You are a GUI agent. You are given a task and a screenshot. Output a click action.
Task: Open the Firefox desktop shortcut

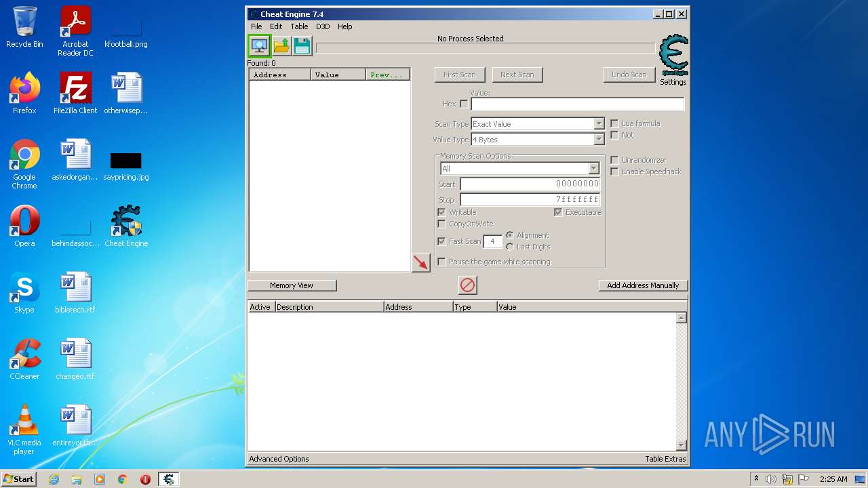24,94
